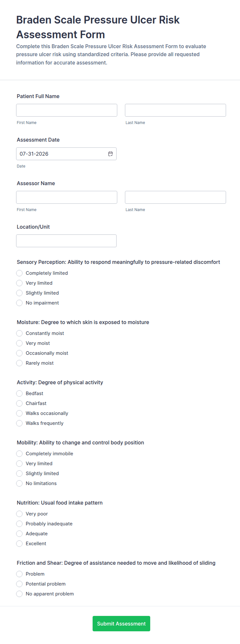Click the Patient Last Name field
The image size is (240, 644).
175,110
